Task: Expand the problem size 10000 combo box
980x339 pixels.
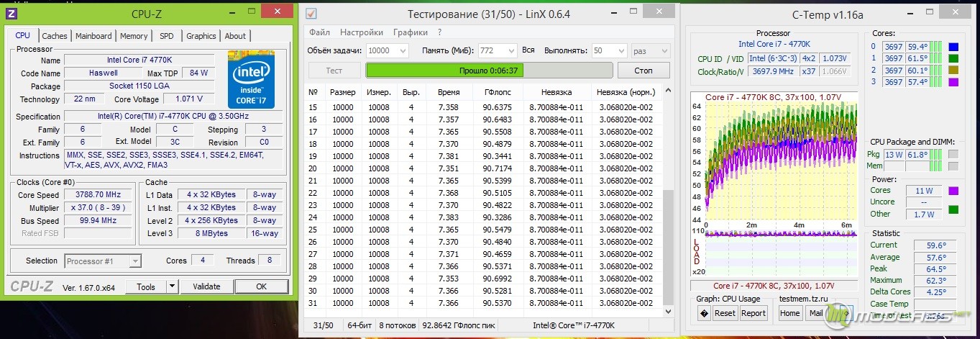Action: [x=402, y=50]
